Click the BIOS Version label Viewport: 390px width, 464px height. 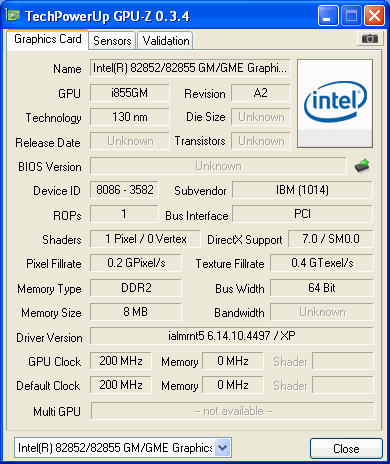coord(50,167)
